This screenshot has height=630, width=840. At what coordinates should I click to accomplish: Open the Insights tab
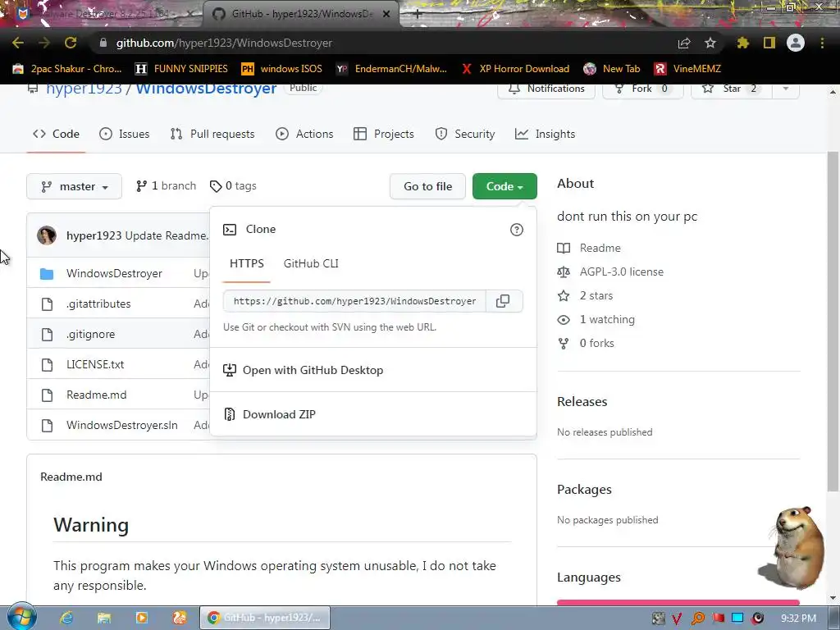[x=545, y=134]
